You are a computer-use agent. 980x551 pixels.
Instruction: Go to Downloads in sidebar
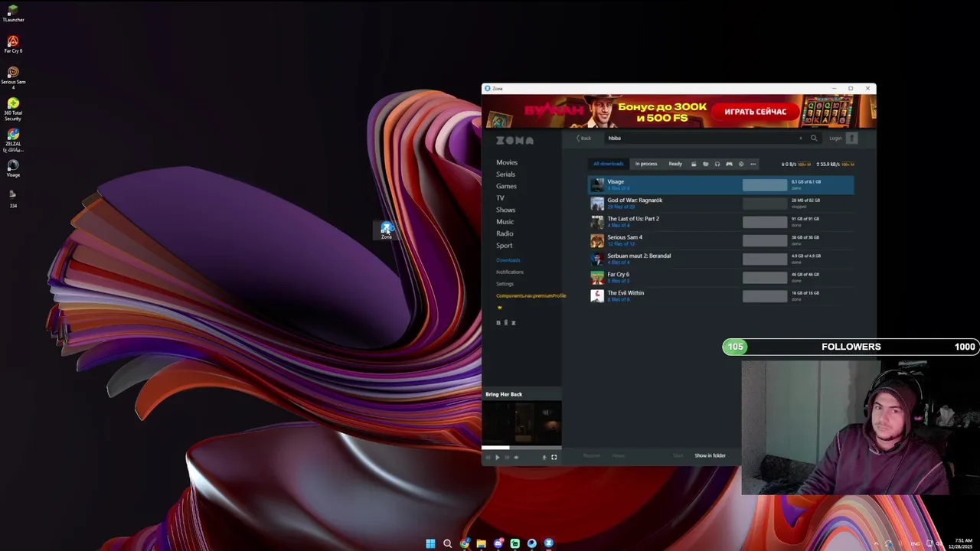tap(508, 260)
